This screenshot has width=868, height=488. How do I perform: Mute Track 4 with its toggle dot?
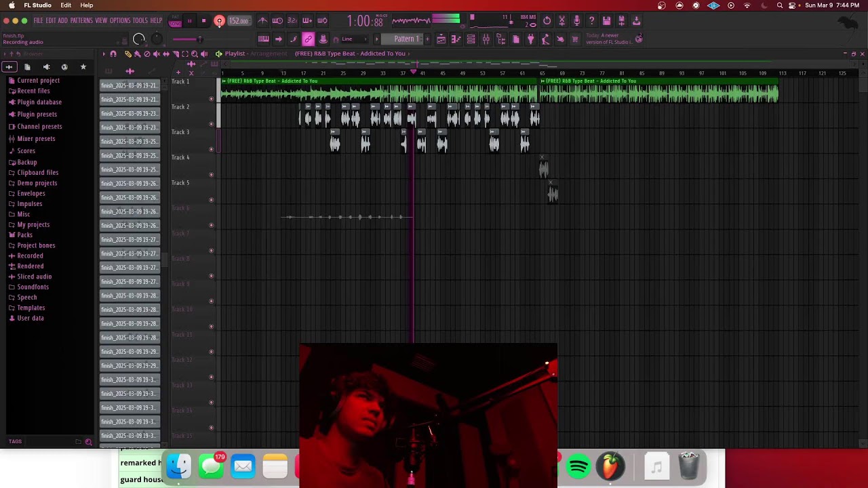click(x=211, y=175)
